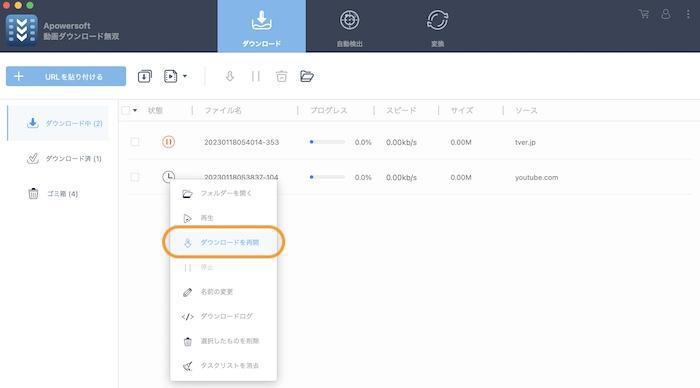
Task: Click the paused status icon for tver.jp
Action: click(x=168, y=142)
